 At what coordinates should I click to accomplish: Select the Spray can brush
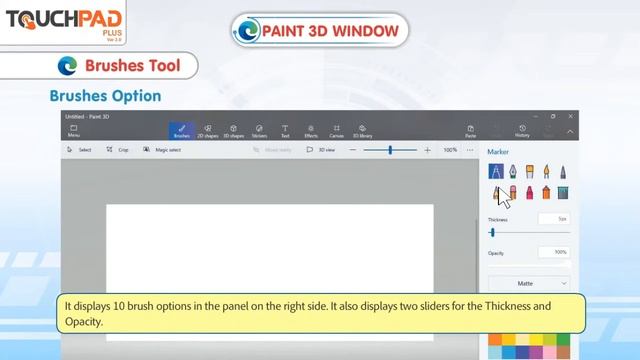point(546,192)
